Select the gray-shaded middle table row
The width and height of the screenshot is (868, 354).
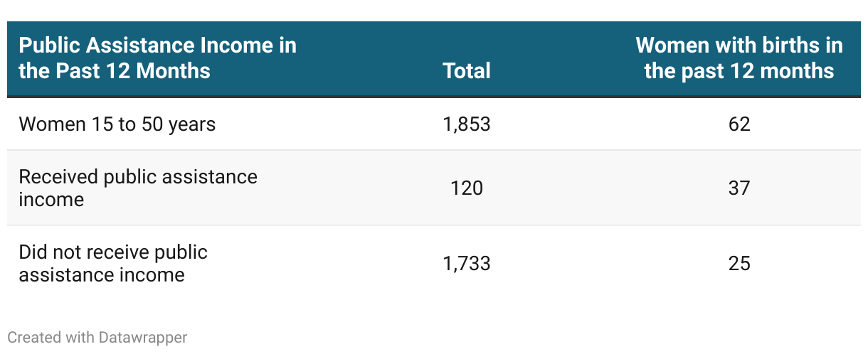(434, 188)
